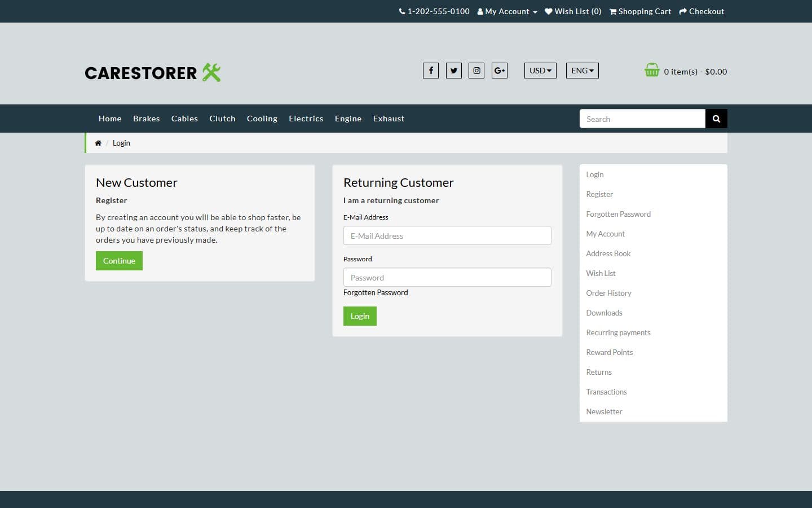
Task: Open the Cooling category
Action: click(x=262, y=119)
